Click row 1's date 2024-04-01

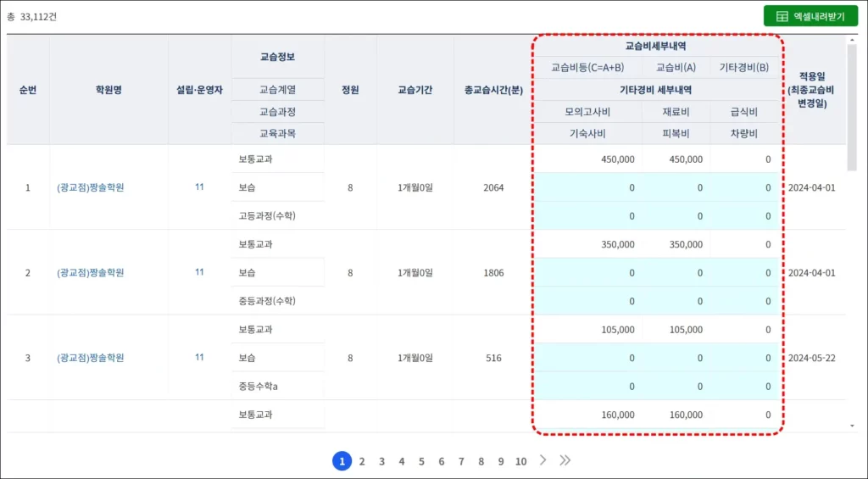(811, 187)
